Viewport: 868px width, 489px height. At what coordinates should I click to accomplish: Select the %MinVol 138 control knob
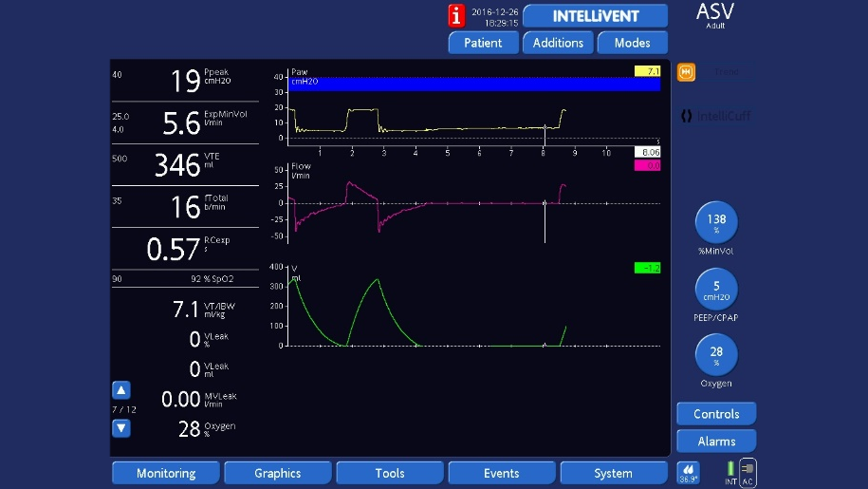pyautogui.click(x=716, y=223)
